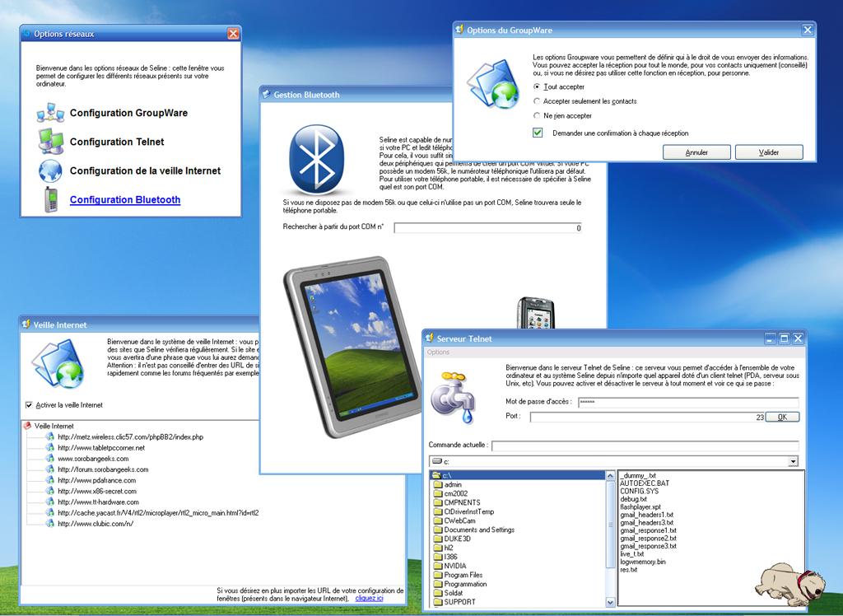Click the COM port number input field
This screenshot has height=616, width=843.
488,228
